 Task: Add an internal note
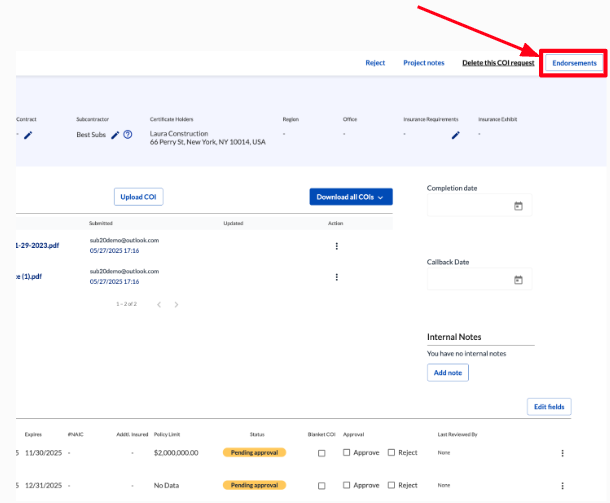click(448, 373)
